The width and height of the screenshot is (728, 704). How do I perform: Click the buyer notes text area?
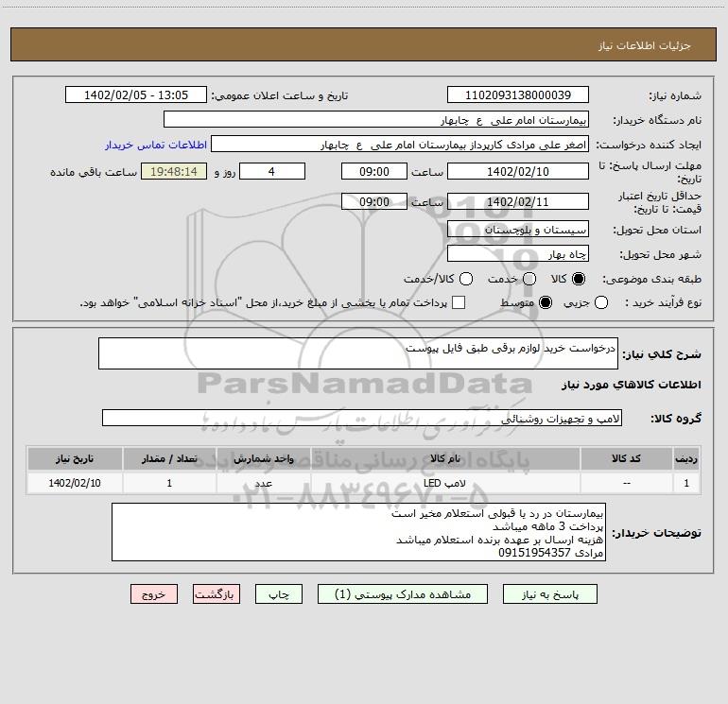(358, 532)
